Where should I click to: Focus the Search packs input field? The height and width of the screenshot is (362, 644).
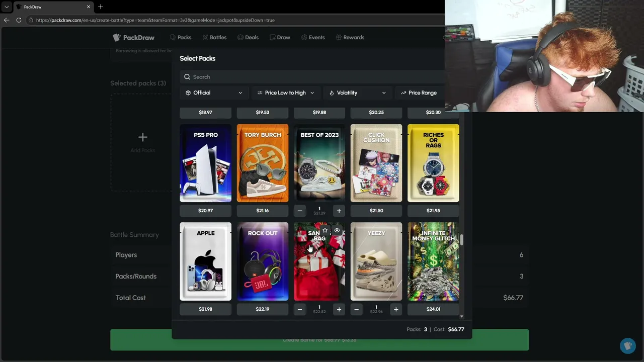pos(312,77)
